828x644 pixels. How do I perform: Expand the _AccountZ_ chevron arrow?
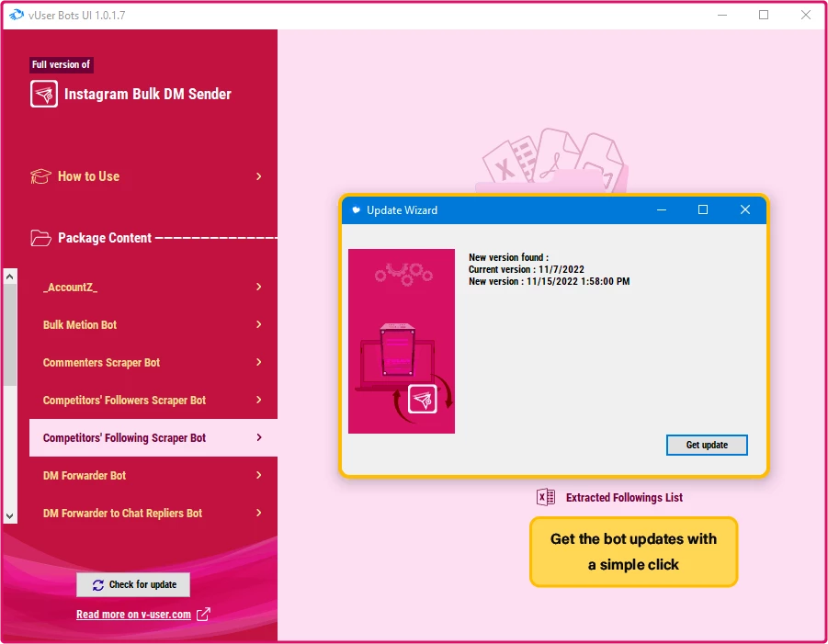pos(259,287)
